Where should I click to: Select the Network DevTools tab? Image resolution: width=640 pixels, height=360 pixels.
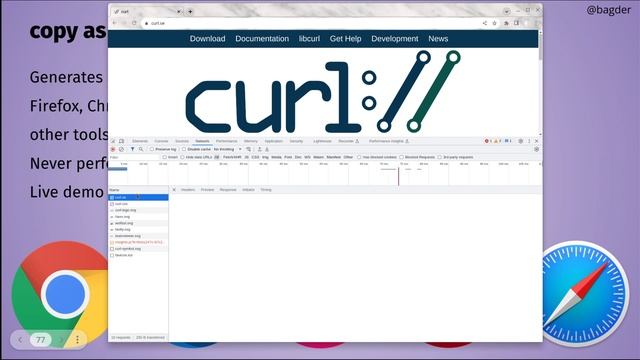tap(202, 141)
